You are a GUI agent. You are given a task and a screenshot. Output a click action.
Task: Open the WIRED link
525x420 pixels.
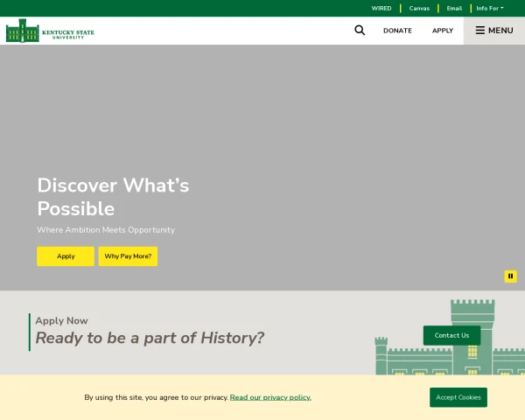click(381, 9)
